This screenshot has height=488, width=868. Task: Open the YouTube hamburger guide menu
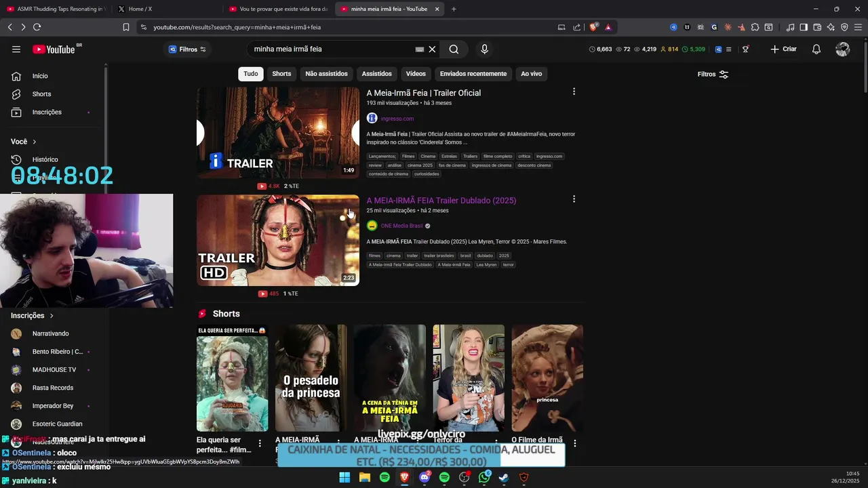(16, 49)
